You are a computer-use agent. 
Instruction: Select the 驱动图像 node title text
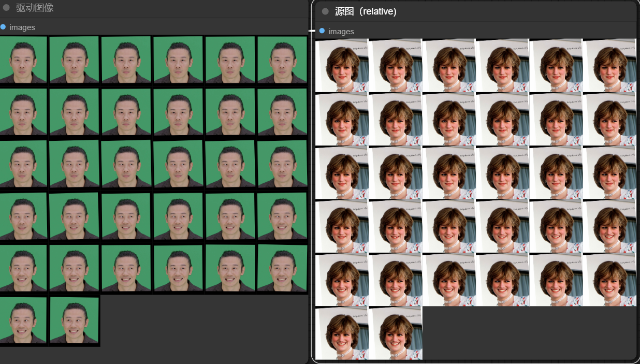click(x=35, y=8)
